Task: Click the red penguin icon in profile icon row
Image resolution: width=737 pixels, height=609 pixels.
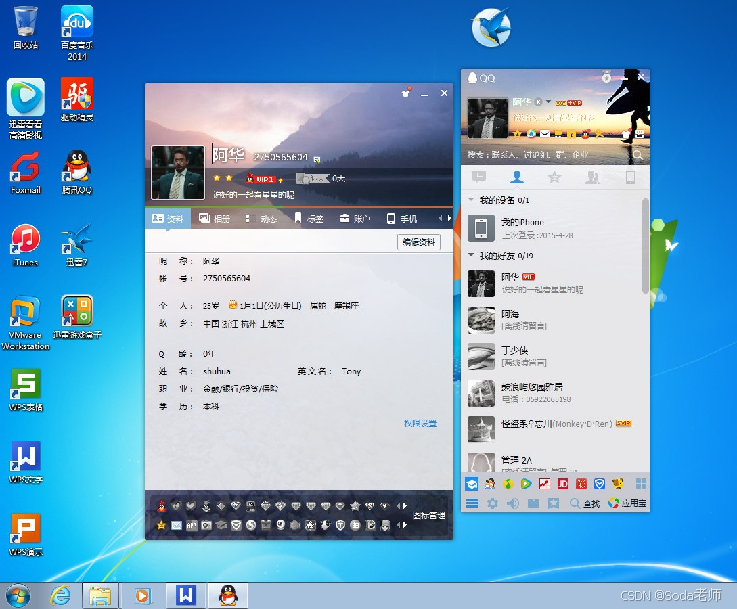Action: 162,506
